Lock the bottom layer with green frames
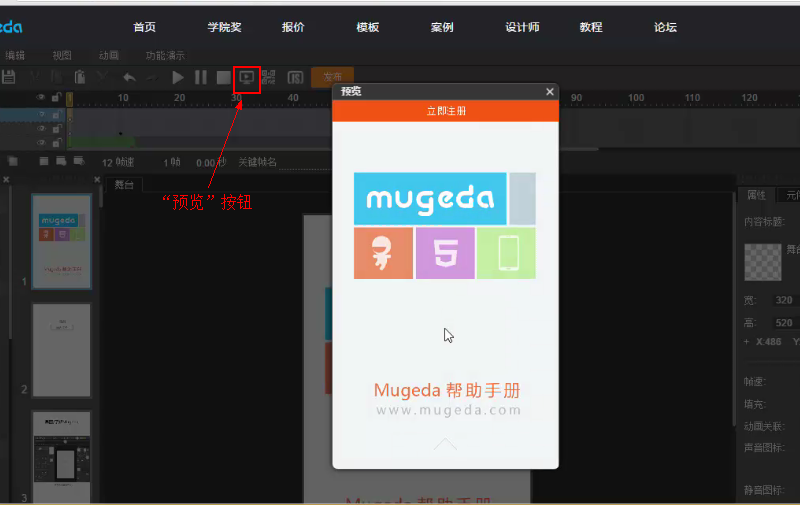This screenshot has width=800, height=505. [x=56, y=143]
